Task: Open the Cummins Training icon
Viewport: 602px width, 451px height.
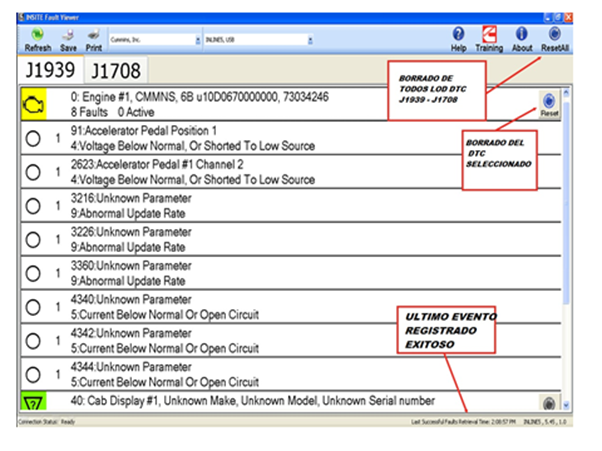Action: point(489,36)
